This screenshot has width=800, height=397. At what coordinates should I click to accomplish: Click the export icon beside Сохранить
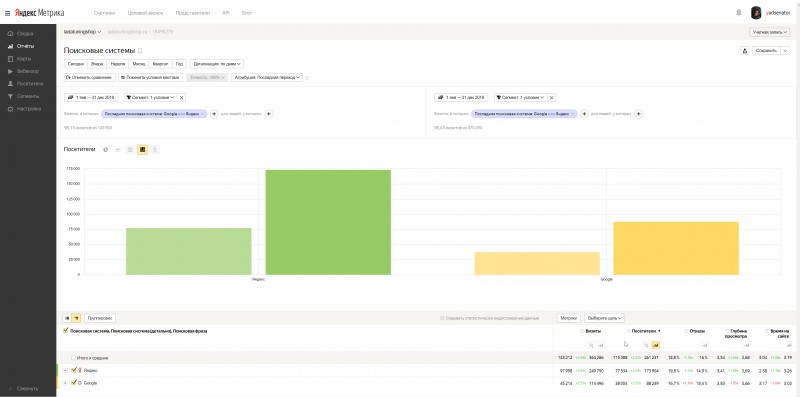[744, 51]
